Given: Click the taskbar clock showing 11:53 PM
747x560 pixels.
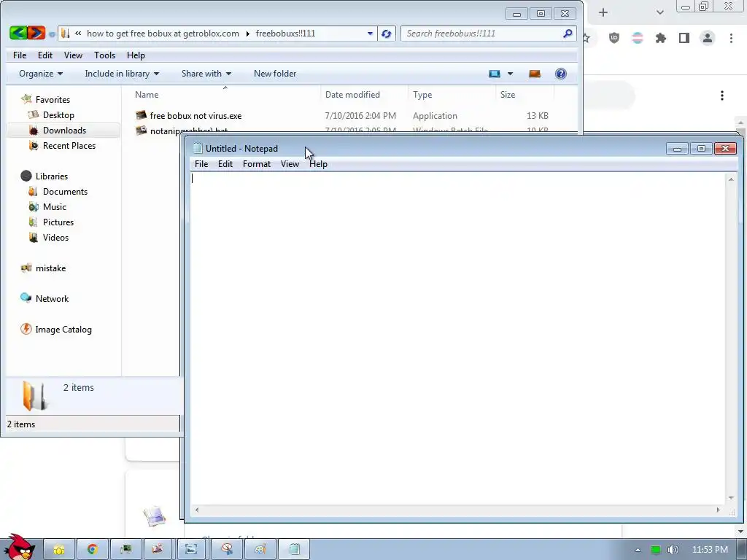Looking at the screenshot, I should click(x=710, y=550).
